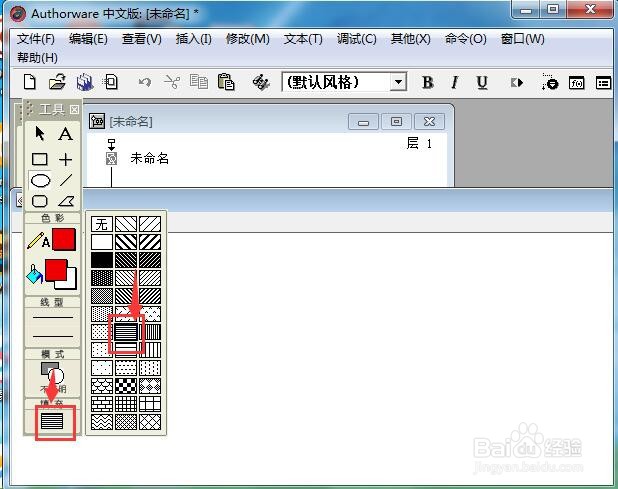Minimize the [未命名] flowline window

coord(363,121)
